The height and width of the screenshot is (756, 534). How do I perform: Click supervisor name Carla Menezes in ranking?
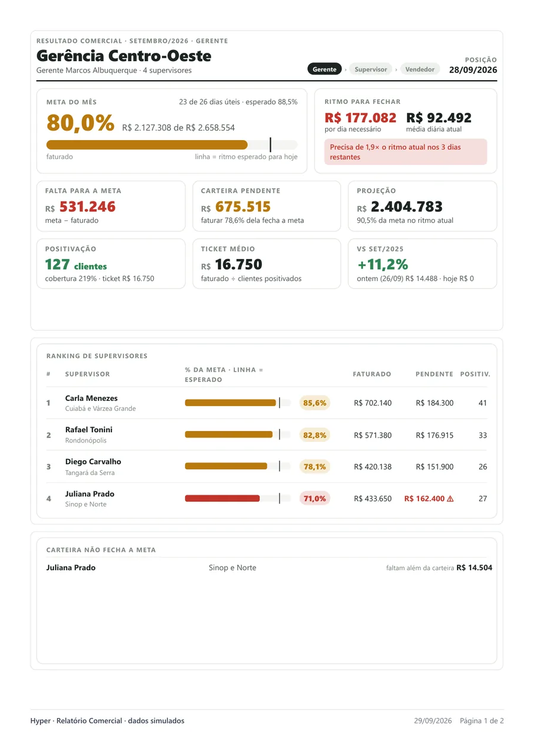click(x=91, y=398)
